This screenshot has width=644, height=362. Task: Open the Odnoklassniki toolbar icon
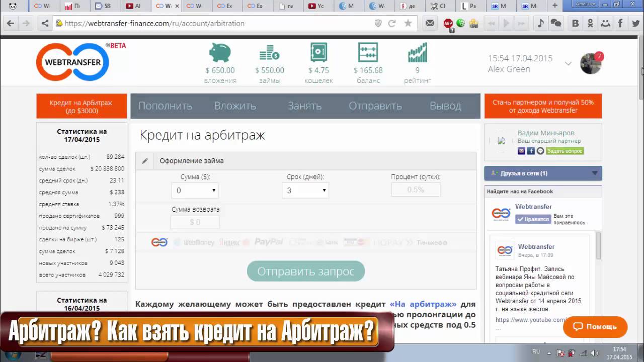click(590, 23)
